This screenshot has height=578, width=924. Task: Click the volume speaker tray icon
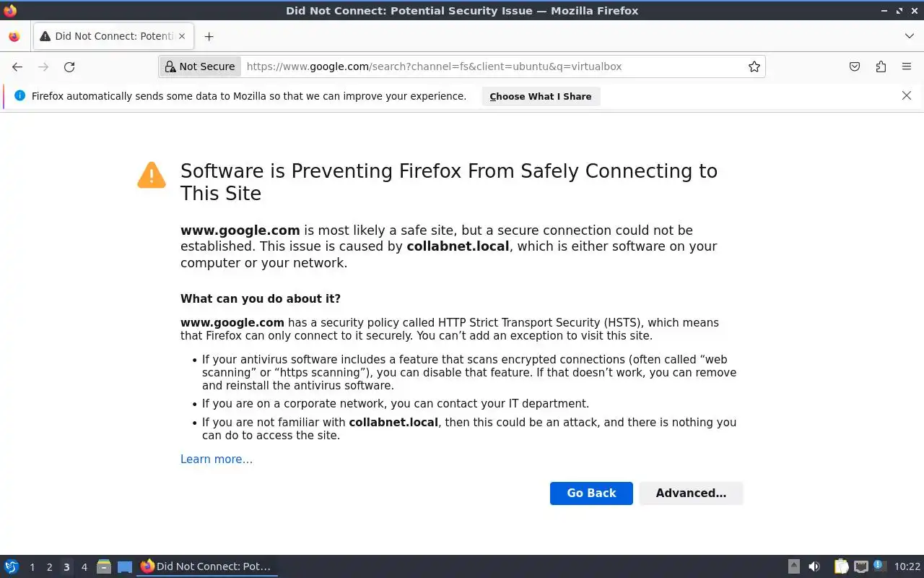[814, 566]
